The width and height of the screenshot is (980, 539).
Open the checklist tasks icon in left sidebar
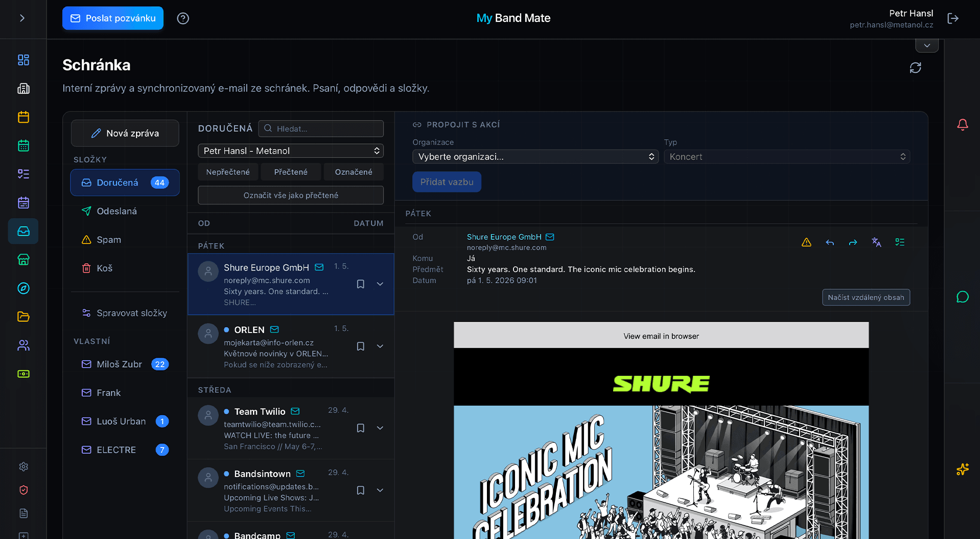(24, 174)
